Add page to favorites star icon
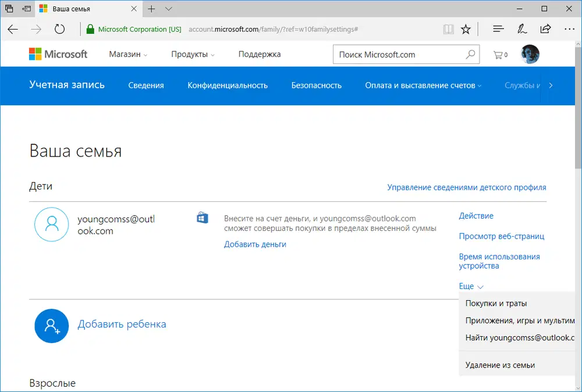The image size is (582, 392). tap(466, 29)
